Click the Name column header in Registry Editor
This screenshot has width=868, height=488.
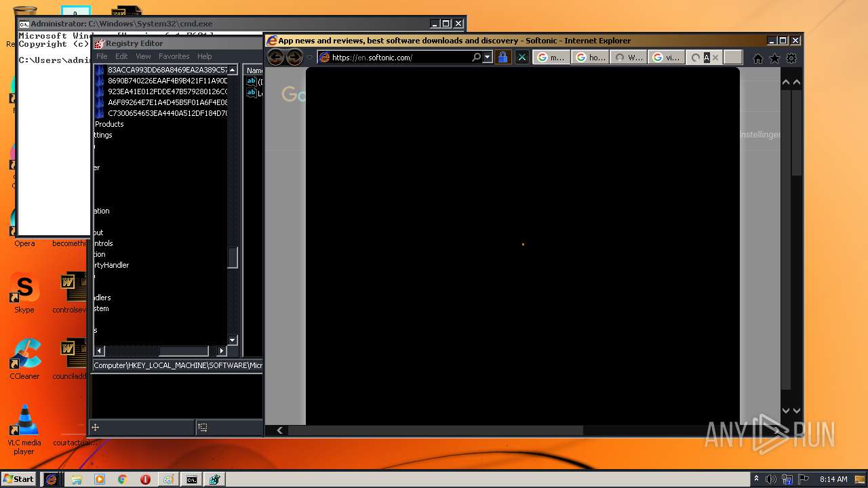(254, 70)
